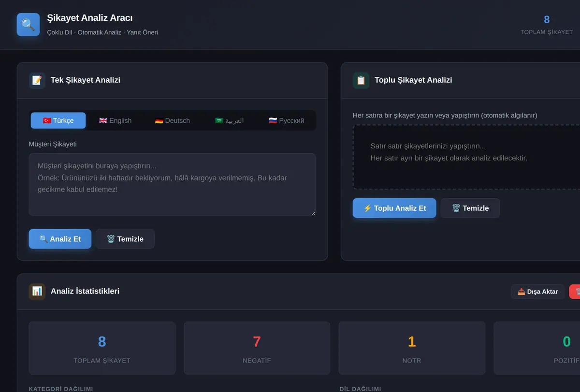Click the Dil Dağılımı heading
The height and width of the screenshot is (392, 580).
361,389
